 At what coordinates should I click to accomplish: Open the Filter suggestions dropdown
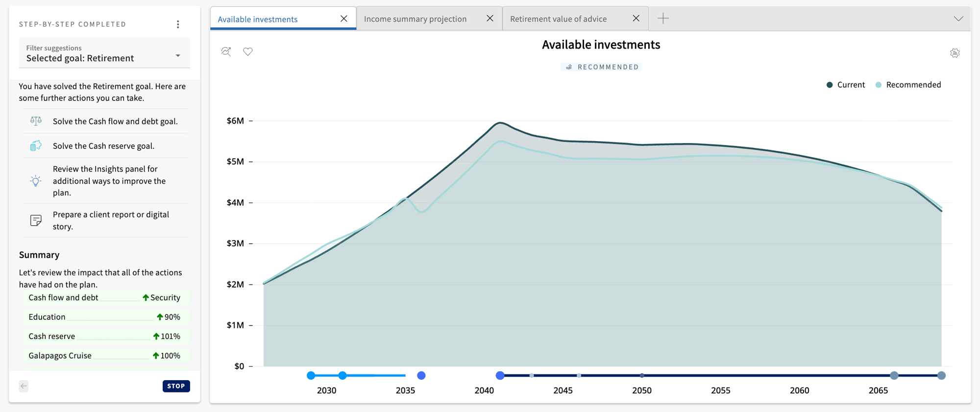click(x=104, y=53)
